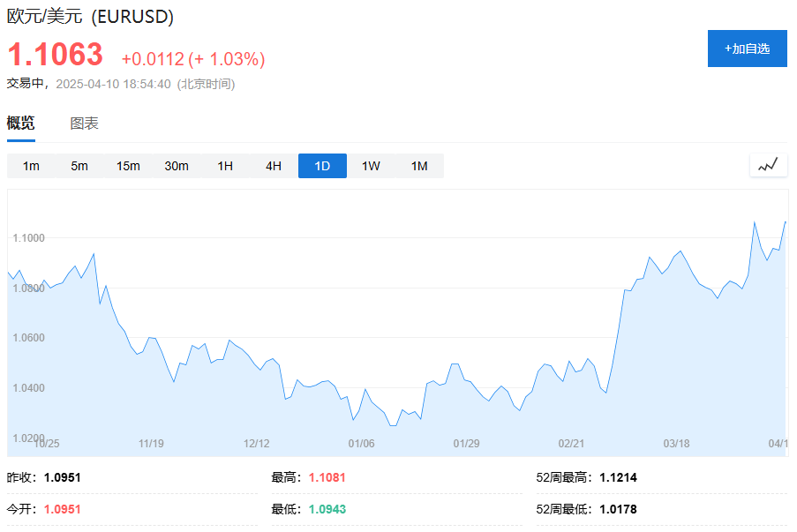Click the line chart type icon
The image size is (797, 532).
coord(768,165)
